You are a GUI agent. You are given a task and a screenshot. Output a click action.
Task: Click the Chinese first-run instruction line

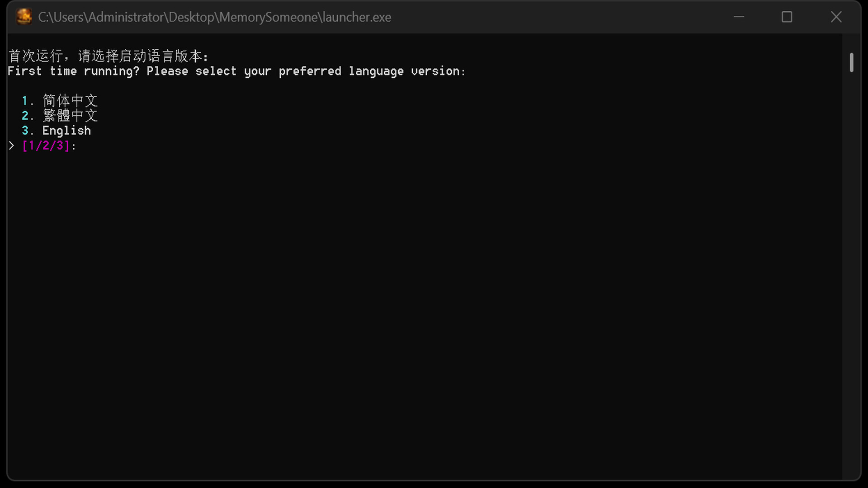tap(108, 56)
